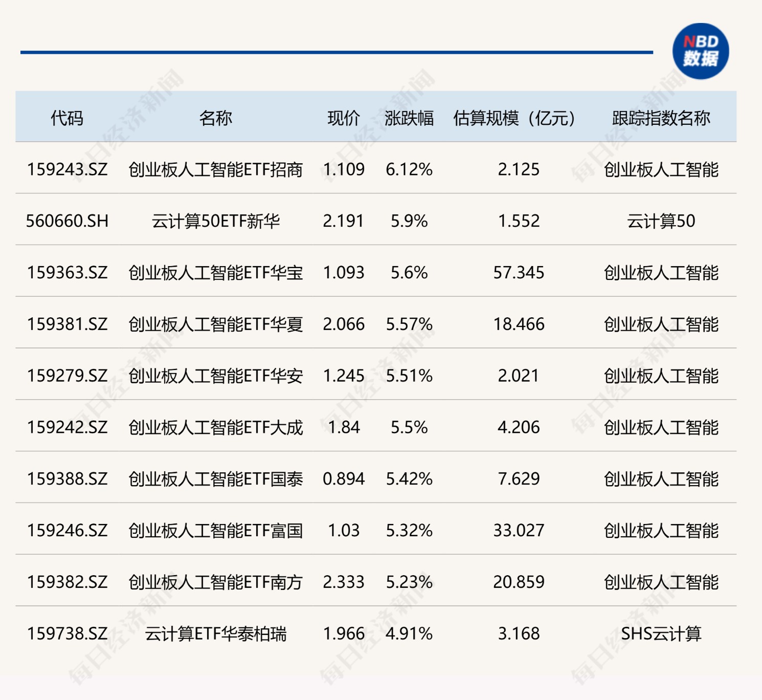This screenshot has height=700, width=762.
Task: Click name 创业板人工智能ETF招商
Action: click(216, 169)
